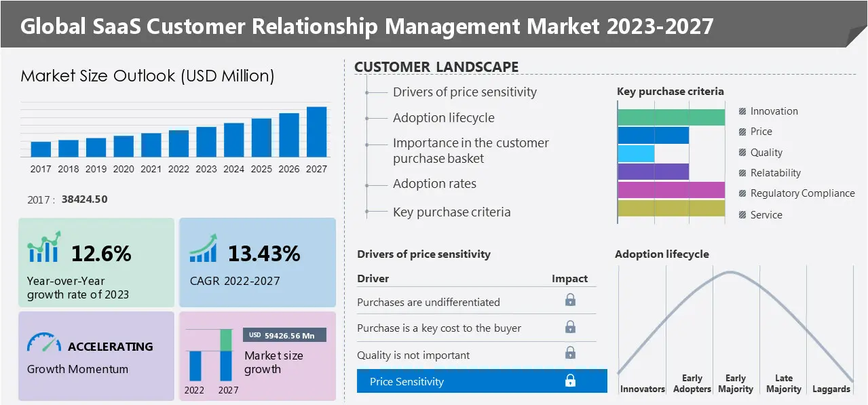Expand 'Drivers of price sensitivity' list item

pyautogui.click(x=465, y=92)
